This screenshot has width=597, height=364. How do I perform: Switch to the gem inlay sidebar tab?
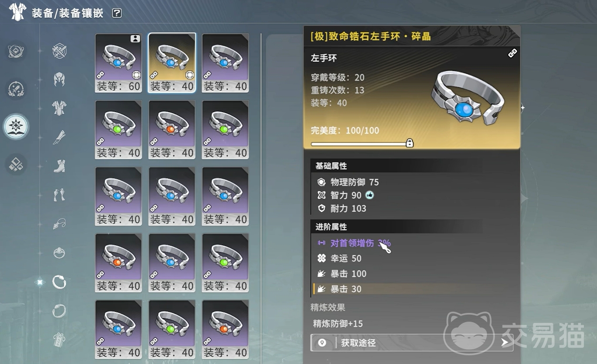(16, 127)
